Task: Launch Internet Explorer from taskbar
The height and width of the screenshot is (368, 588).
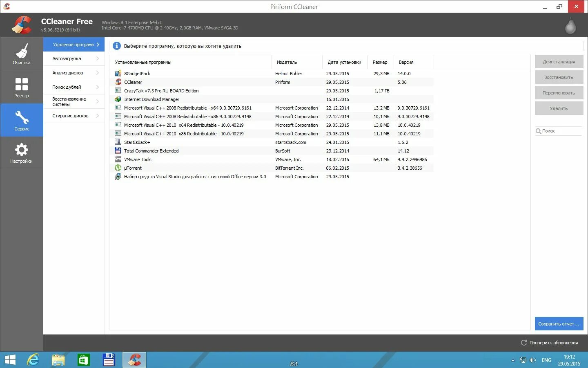Action: (33, 360)
